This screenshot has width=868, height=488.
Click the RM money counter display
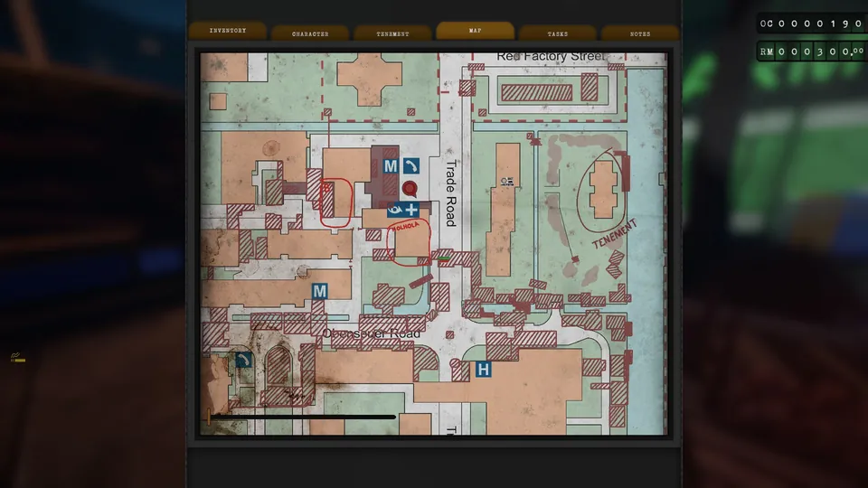click(811, 52)
